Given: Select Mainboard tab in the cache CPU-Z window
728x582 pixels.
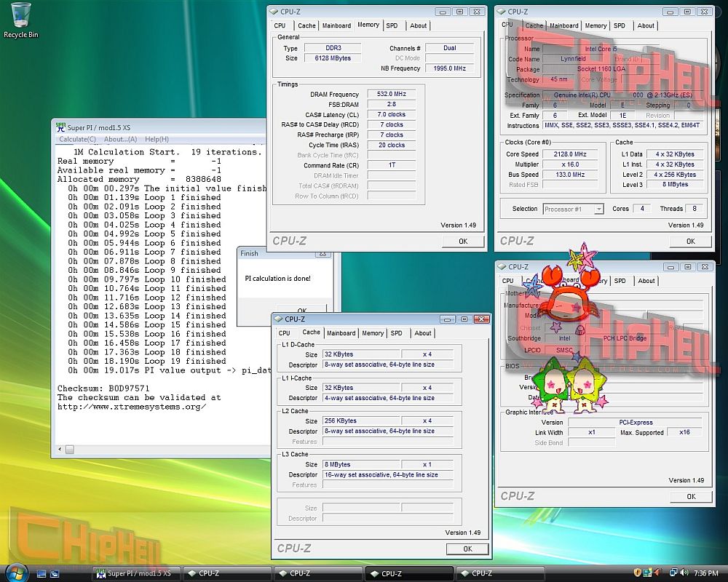Looking at the screenshot, I should [x=341, y=333].
